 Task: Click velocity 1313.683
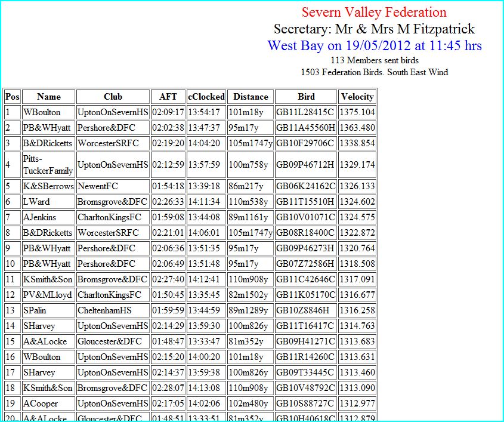pos(357,341)
